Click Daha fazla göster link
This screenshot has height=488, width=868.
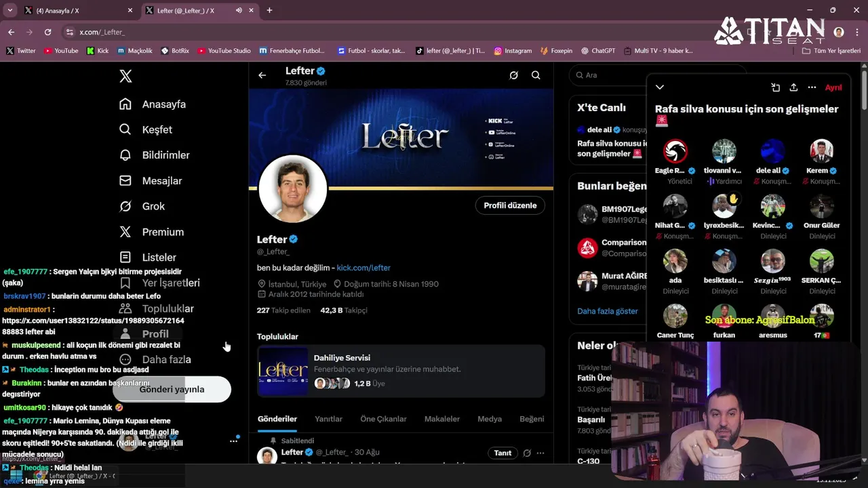point(608,311)
